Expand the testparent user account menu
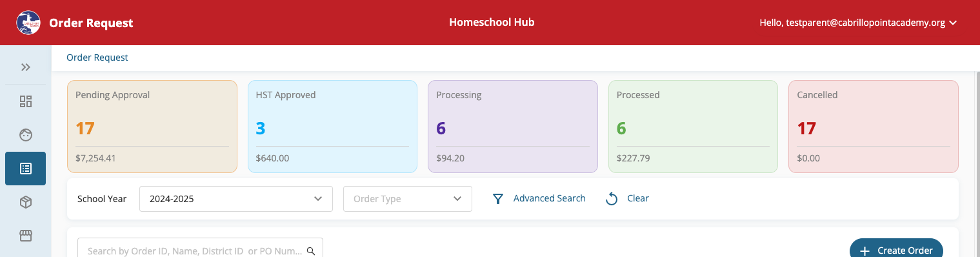 pos(858,23)
